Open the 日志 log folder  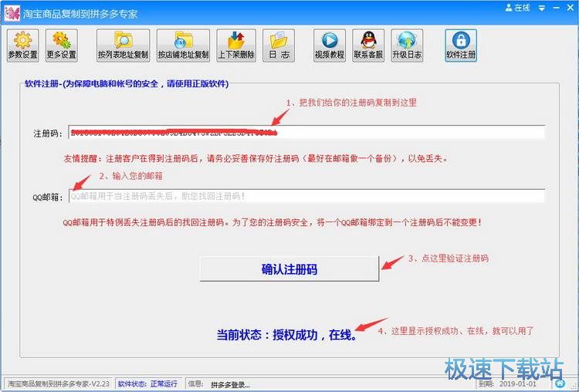pyautogui.click(x=279, y=46)
